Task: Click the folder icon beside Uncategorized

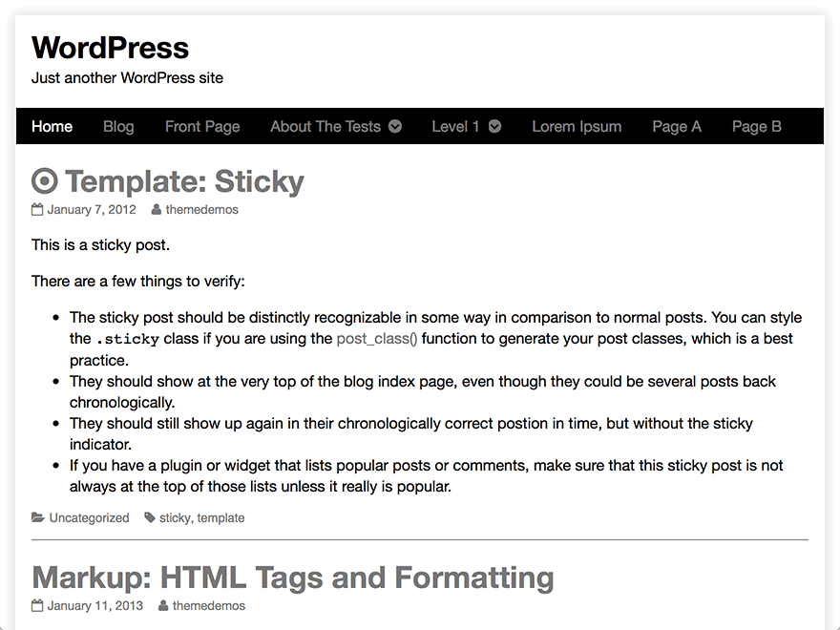Action: coord(38,517)
